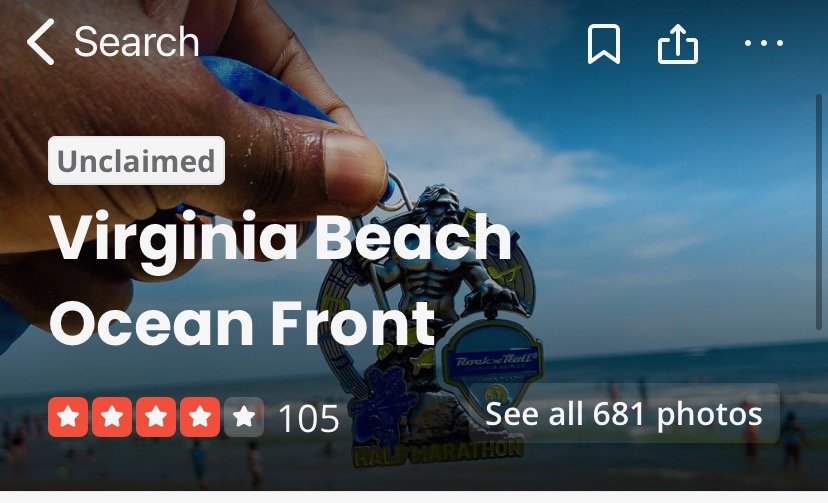This screenshot has width=828, height=503.
Task: Open the share sheet icon
Action: (678, 44)
